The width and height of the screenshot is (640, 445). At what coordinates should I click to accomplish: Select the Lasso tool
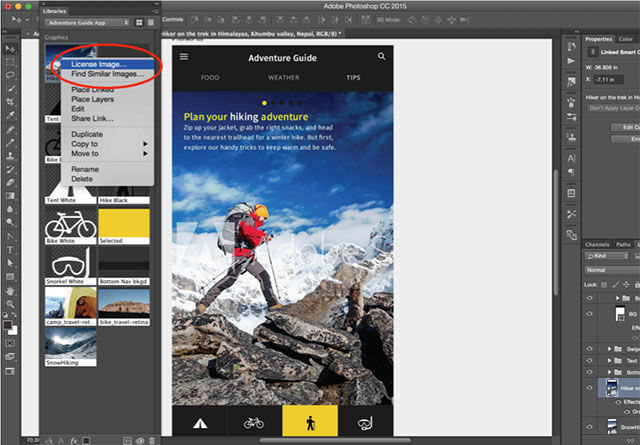point(10,76)
